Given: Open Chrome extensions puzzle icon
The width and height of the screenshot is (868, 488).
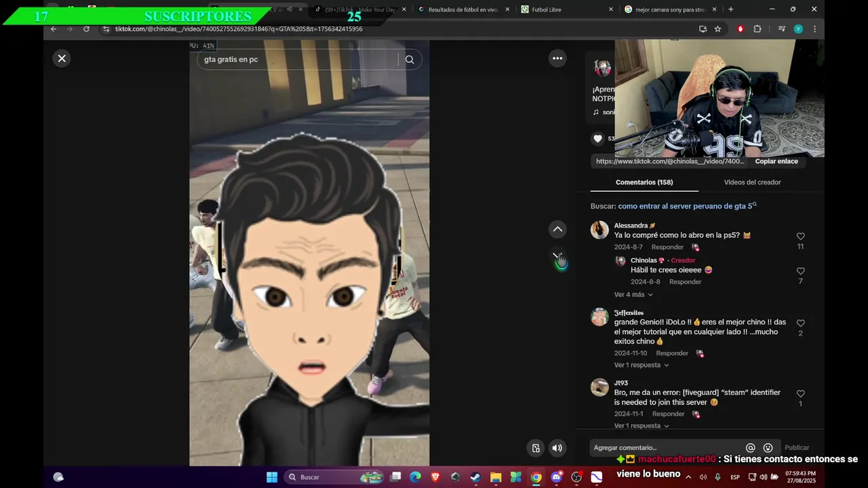Looking at the screenshot, I should 757,29.
